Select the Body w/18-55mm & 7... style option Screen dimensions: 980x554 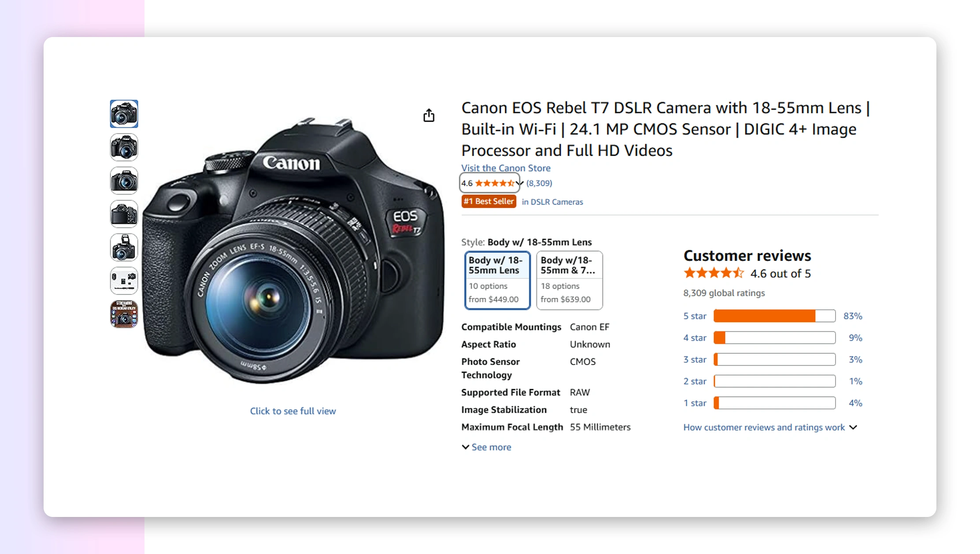pos(569,280)
